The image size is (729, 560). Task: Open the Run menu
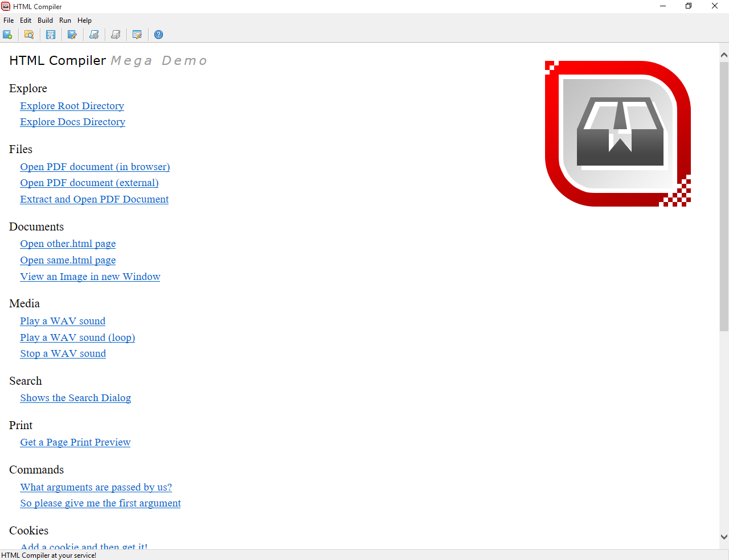pyautogui.click(x=65, y=20)
